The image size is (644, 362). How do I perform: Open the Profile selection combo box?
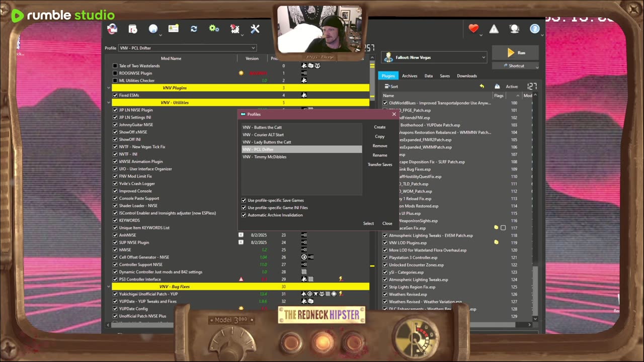tap(187, 48)
